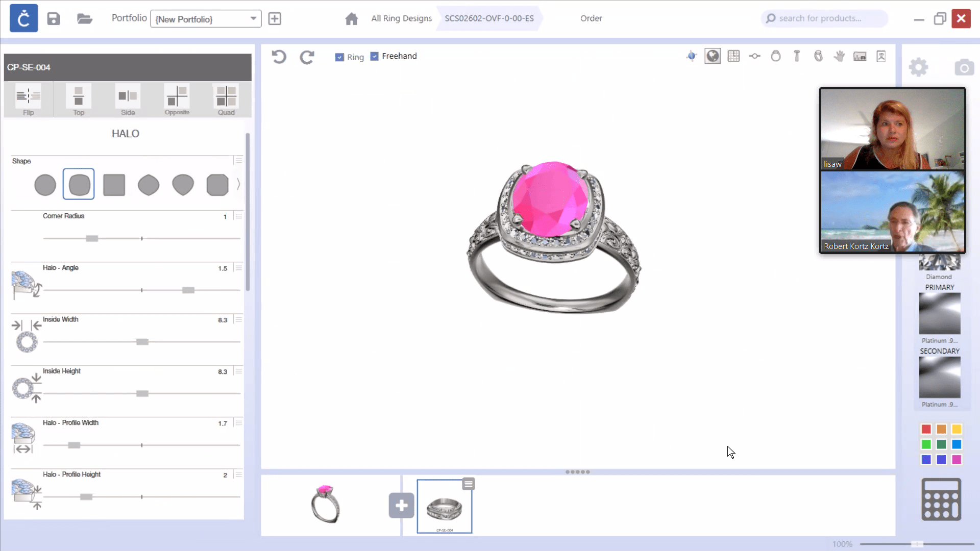Click the home icon
Image resolution: width=980 pixels, height=551 pixels.
click(351, 19)
